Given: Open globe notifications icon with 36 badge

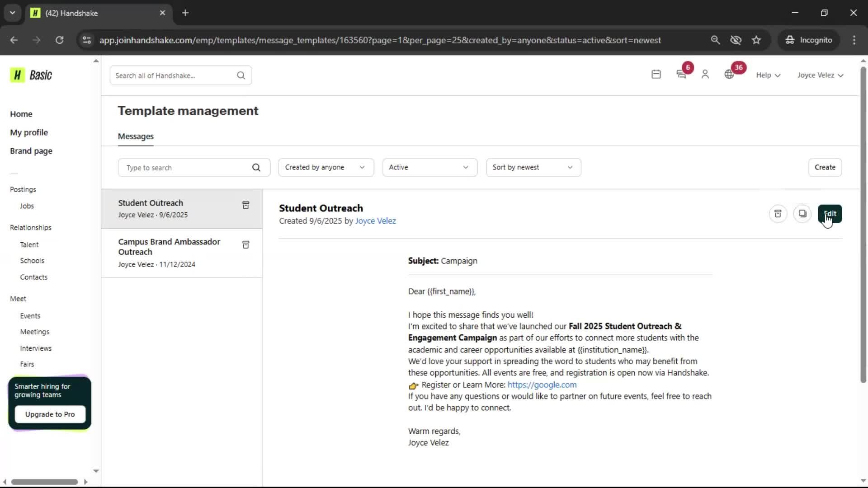Looking at the screenshot, I should click(x=729, y=75).
